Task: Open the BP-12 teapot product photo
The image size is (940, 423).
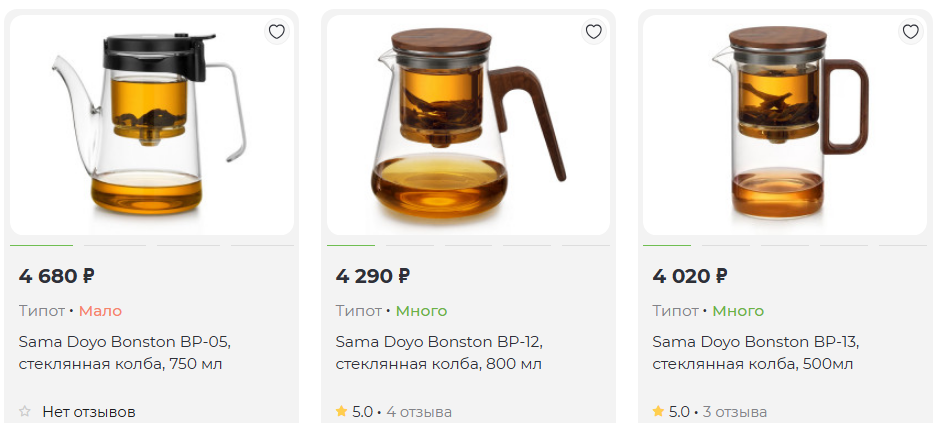Action: coord(468,125)
